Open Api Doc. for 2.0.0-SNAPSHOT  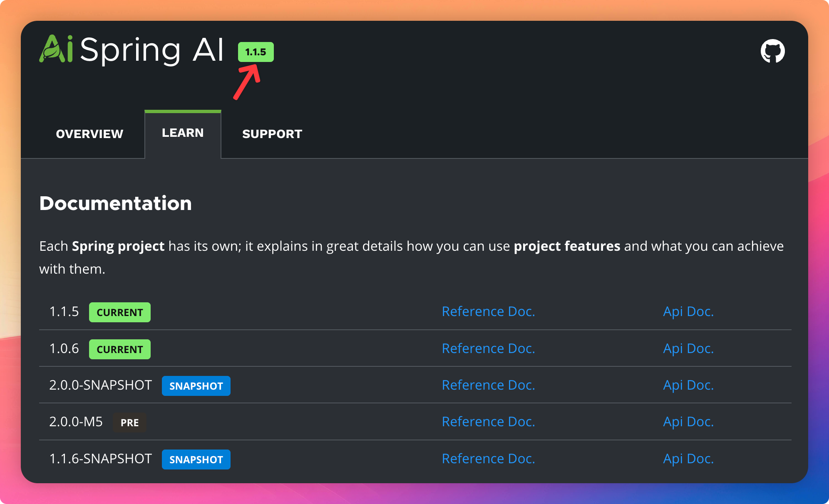click(688, 385)
